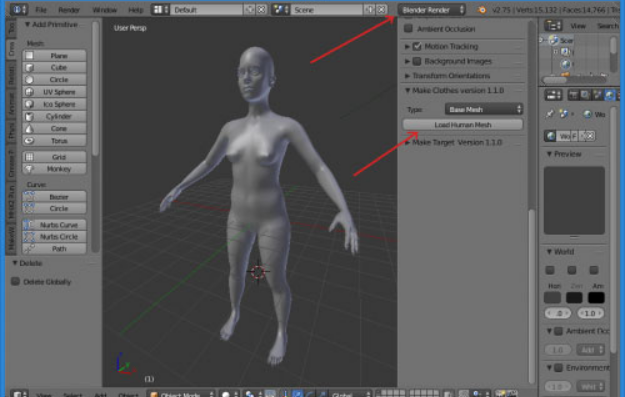The width and height of the screenshot is (625, 397).
Task: Collapse the Make Clothes version 1.1.0 panel
Action: (x=407, y=90)
